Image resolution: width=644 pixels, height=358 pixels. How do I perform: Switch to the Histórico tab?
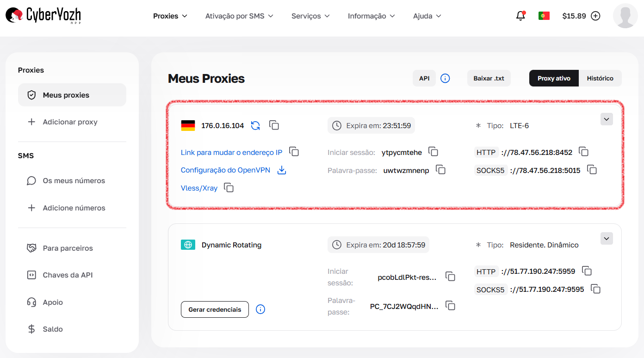[601, 78]
